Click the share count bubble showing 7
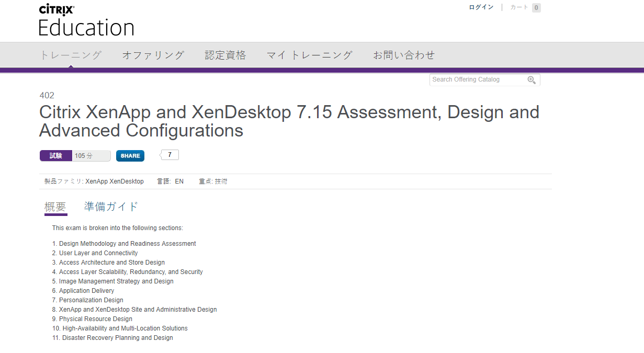644x353 pixels. [x=170, y=155]
